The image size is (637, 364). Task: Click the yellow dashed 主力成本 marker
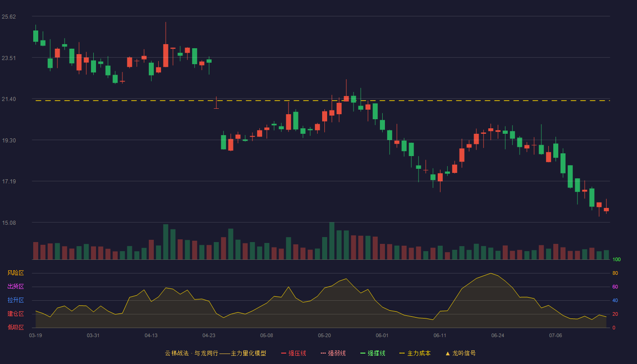click(402, 353)
